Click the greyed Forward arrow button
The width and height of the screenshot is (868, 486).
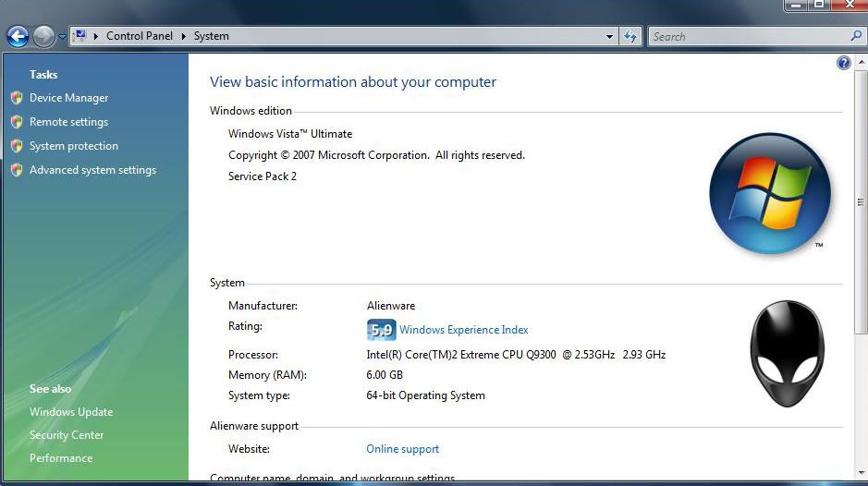tap(43, 37)
